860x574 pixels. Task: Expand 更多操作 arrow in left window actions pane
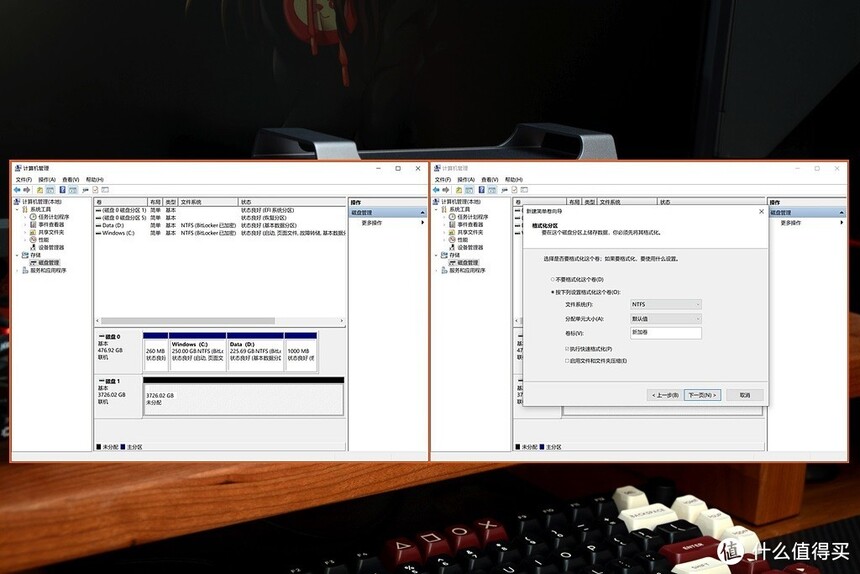[x=422, y=223]
